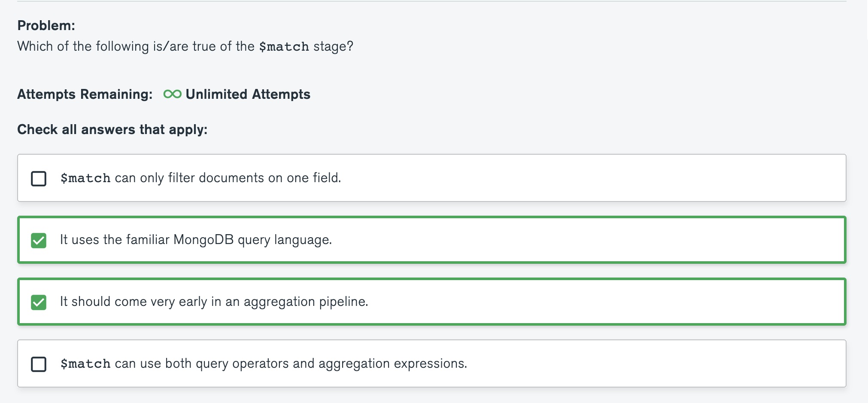Uncheck the 'familiar MongoDB query language' checkbox
Screen dimensions: 868x403
pyautogui.click(x=39, y=240)
